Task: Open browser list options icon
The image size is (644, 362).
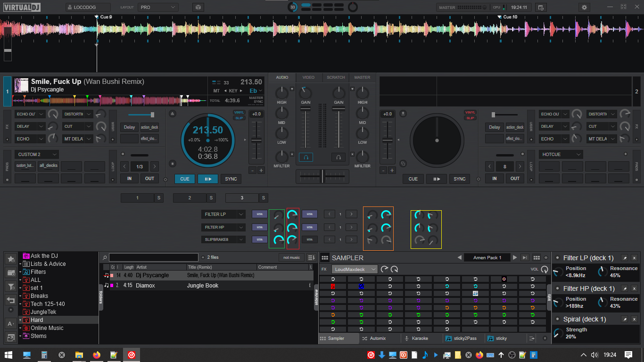Action: tap(311, 257)
